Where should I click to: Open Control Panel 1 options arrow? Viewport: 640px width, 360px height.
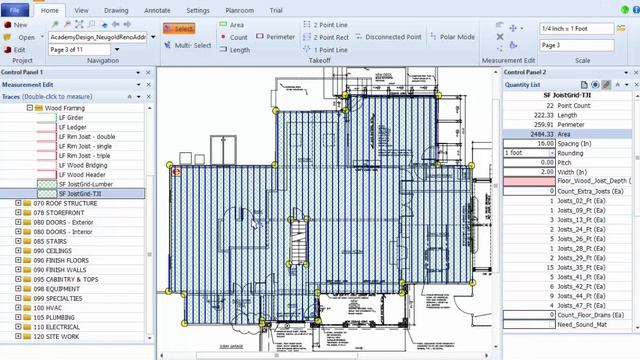coord(138,72)
